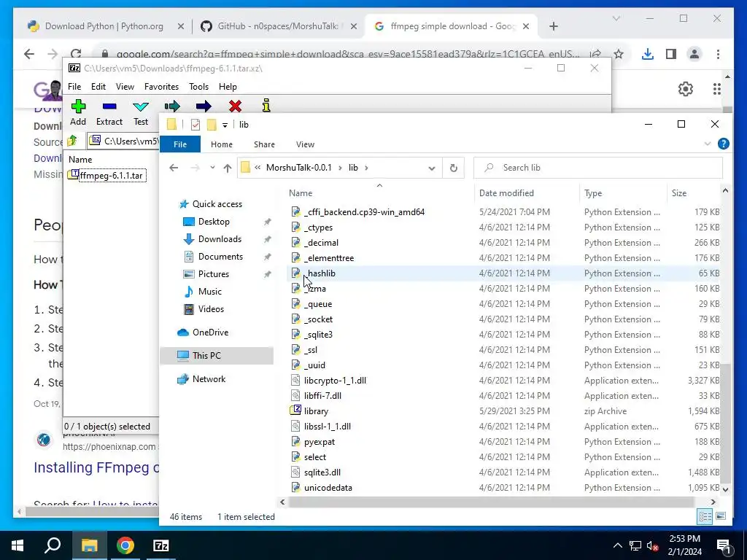Viewport: 747px width, 560px height.
Task: Go back in Explorer navigation
Action: click(174, 168)
